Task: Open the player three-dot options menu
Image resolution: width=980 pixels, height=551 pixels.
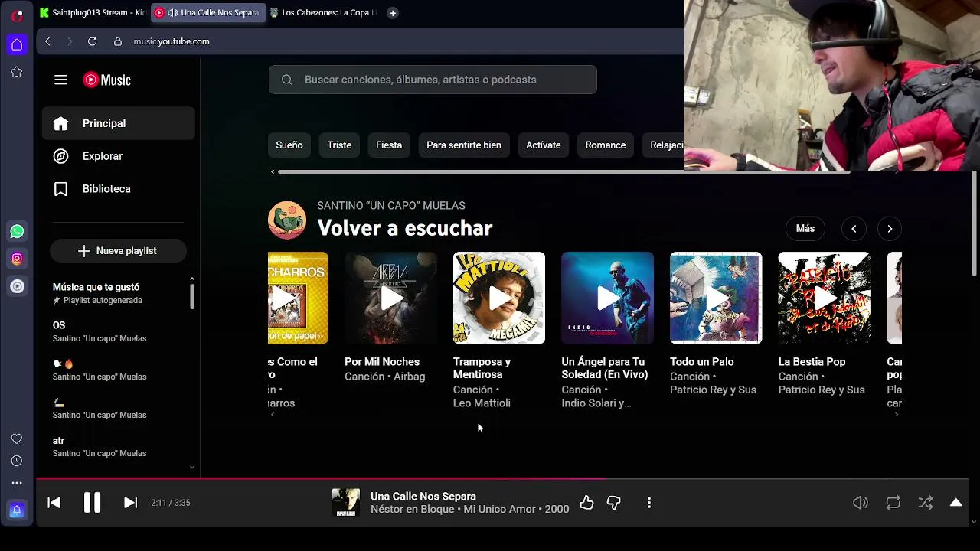Action: tap(649, 503)
